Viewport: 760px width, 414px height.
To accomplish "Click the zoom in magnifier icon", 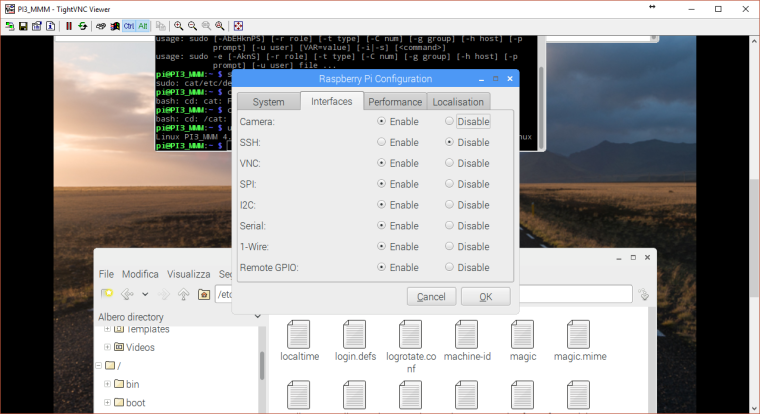I will click(x=178, y=26).
